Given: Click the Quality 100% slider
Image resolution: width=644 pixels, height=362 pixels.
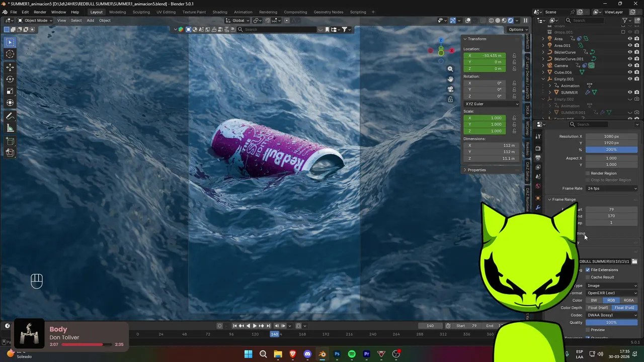Looking at the screenshot, I should 612,323.
